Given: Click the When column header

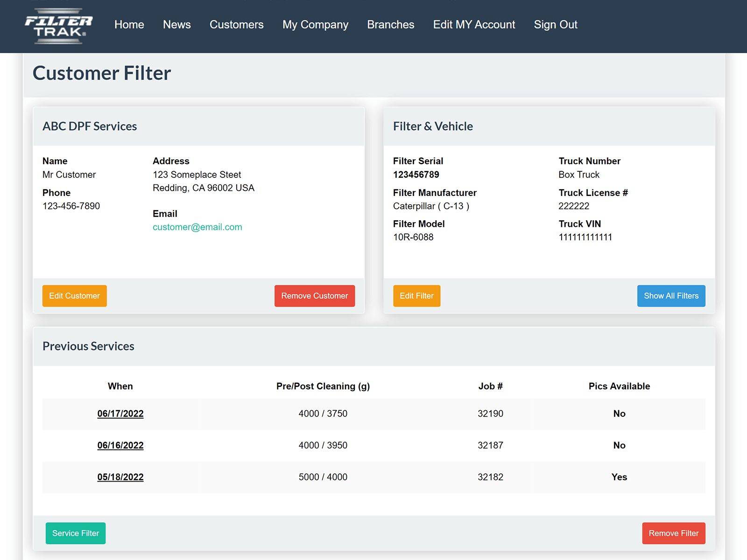Looking at the screenshot, I should point(120,386).
